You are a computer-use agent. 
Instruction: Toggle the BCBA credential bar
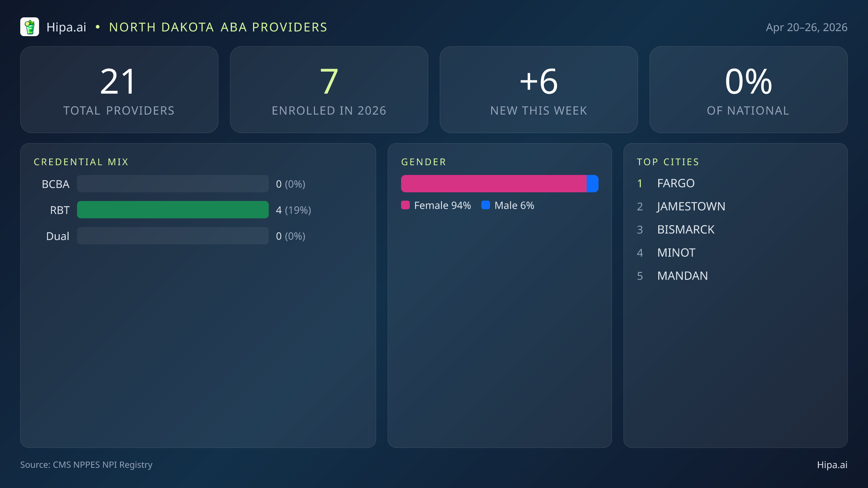pyautogui.click(x=173, y=184)
